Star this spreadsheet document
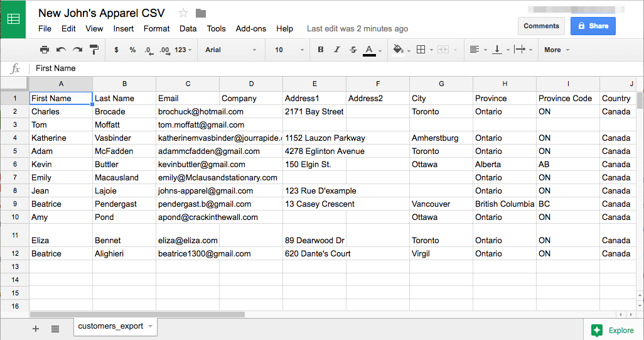This screenshot has width=644, height=340. 183,13
